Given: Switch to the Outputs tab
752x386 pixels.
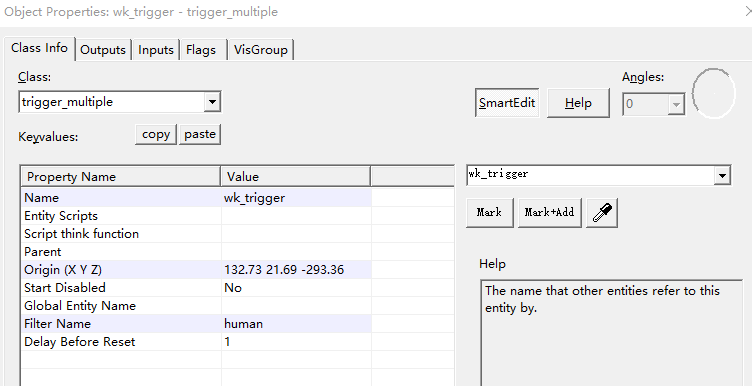Looking at the screenshot, I should click(x=103, y=50).
